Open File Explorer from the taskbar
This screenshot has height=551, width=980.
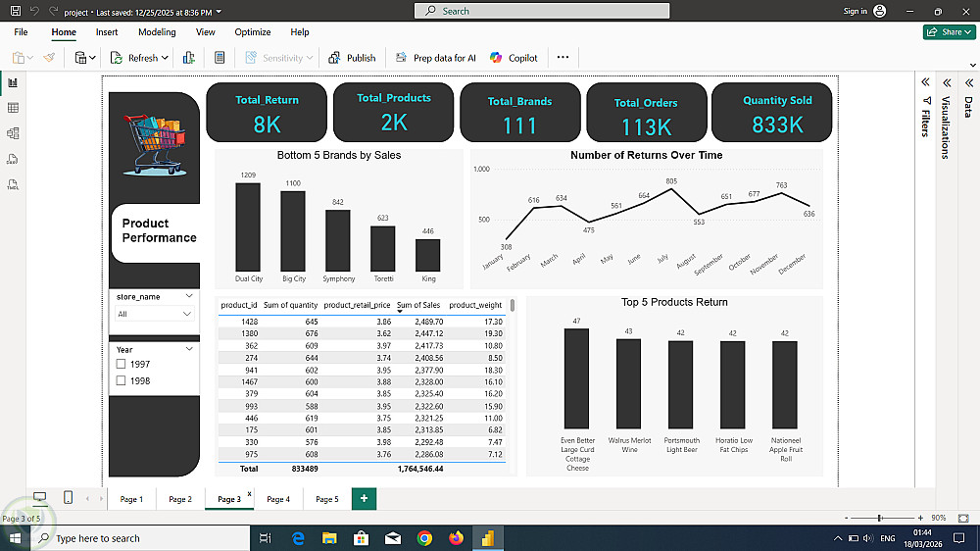[x=329, y=538]
